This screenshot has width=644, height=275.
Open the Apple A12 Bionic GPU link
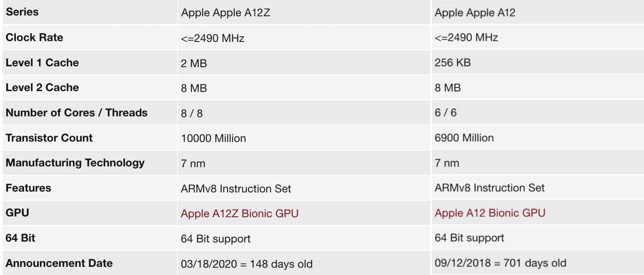point(490,213)
